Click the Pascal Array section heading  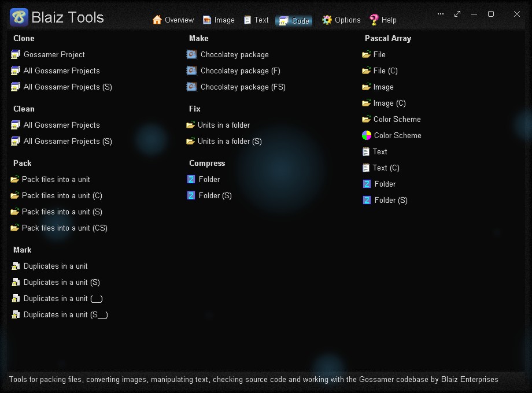[x=388, y=38]
